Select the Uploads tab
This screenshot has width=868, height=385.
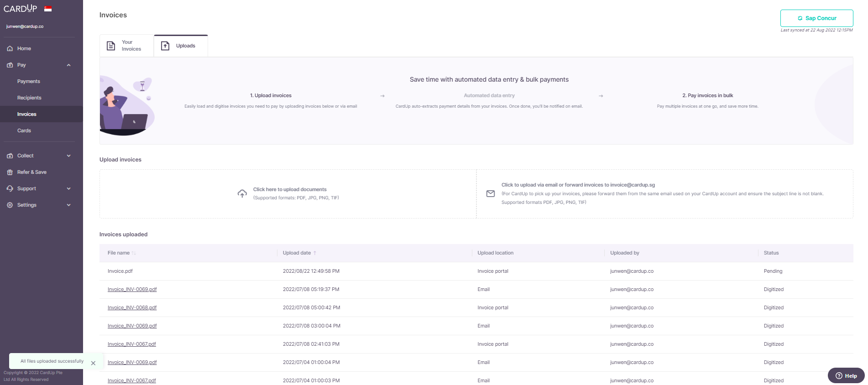181,46
